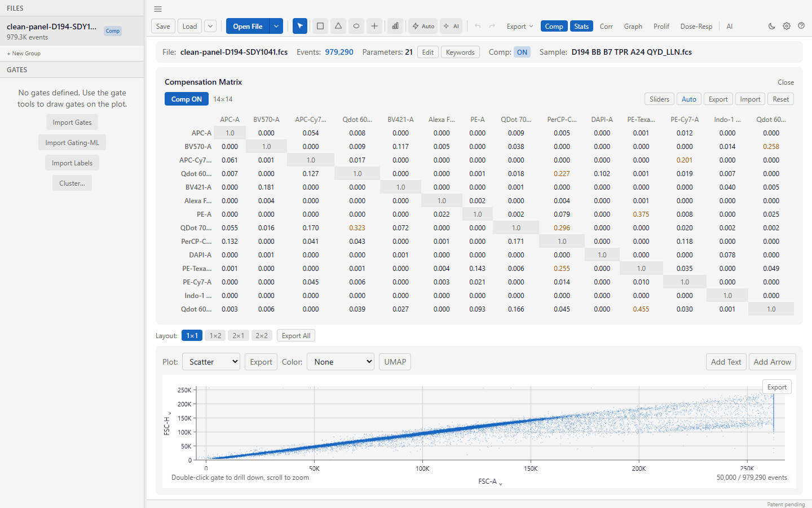Open the Dose-Resp tab
This screenshot has width=812, height=508.
pos(696,26)
